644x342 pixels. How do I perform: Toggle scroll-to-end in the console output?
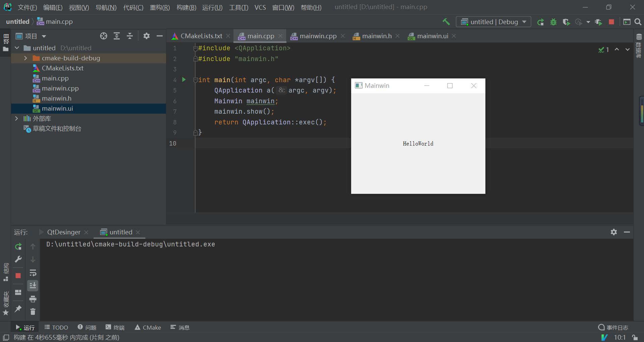click(33, 285)
